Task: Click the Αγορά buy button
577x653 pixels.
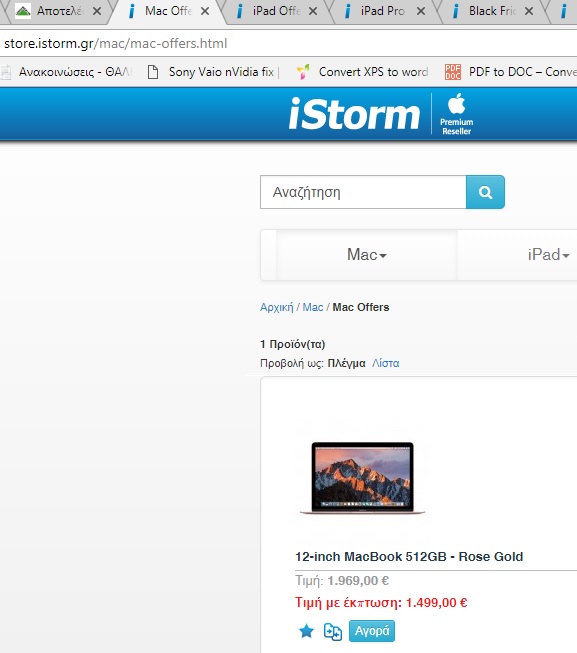Action: (372, 631)
